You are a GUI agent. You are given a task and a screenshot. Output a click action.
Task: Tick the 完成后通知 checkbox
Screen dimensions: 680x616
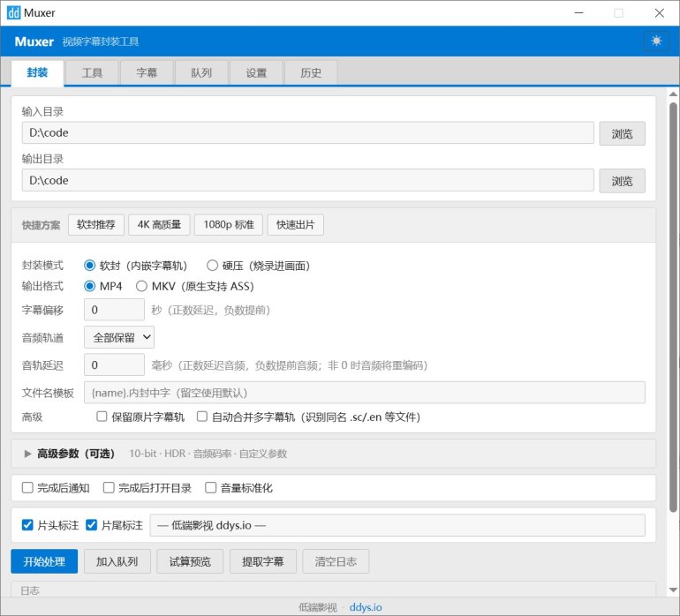27,487
